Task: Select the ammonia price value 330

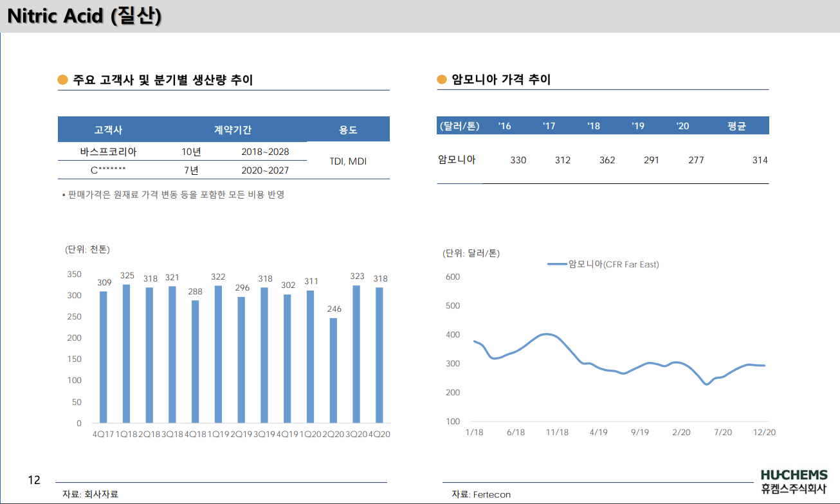Action: [518, 160]
